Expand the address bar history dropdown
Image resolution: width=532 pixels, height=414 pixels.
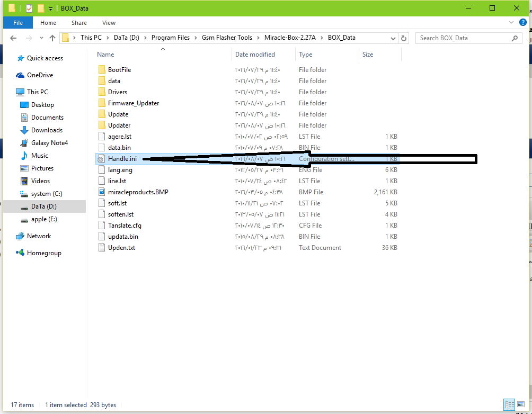coord(393,38)
